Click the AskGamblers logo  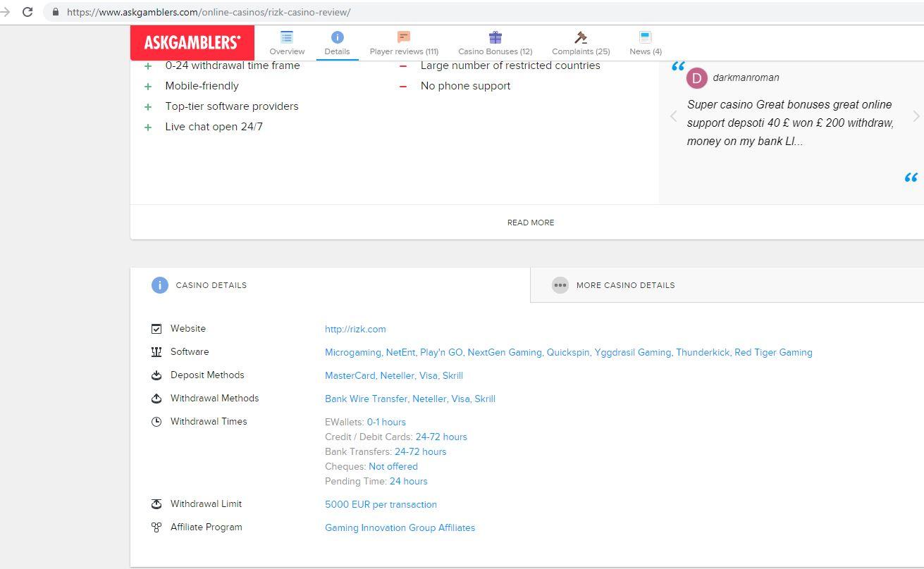(x=192, y=42)
